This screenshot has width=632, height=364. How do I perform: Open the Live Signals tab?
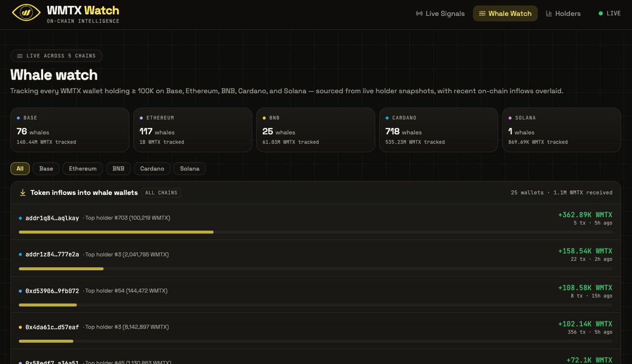pyautogui.click(x=440, y=14)
